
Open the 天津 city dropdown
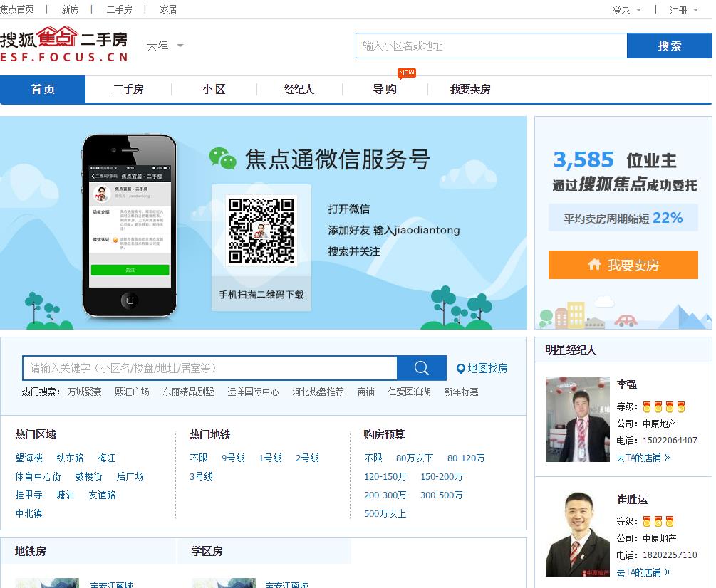point(165,46)
